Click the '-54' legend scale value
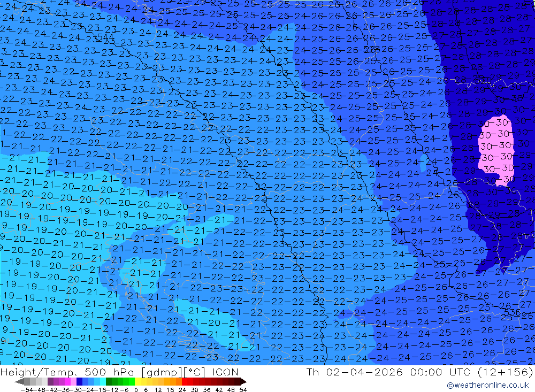This screenshot has height=392, width=535. pyautogui.click(x=27, y=390)
